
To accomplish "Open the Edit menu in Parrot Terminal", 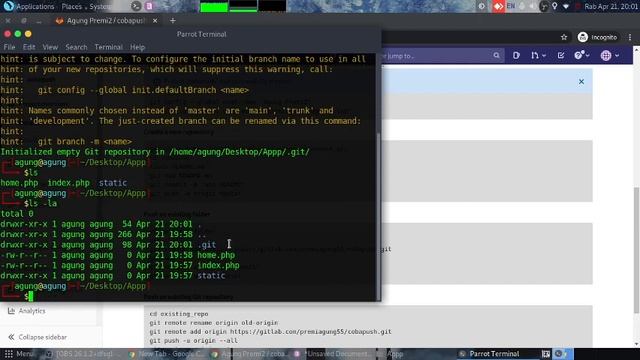I will click(x=29, y=47).
